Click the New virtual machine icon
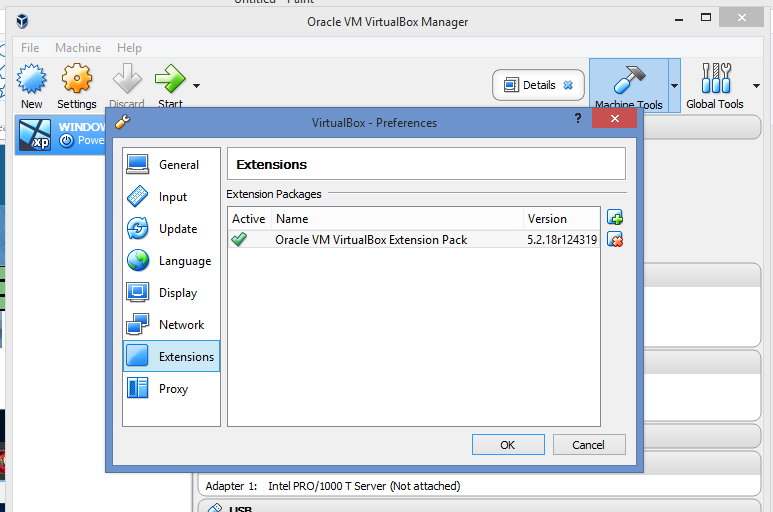The image size is (773, 512). pos(32,79)
